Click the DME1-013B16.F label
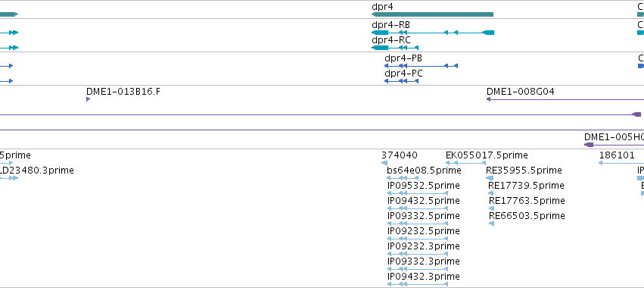This screenshot has height=288, width=644. pos(123,92)
